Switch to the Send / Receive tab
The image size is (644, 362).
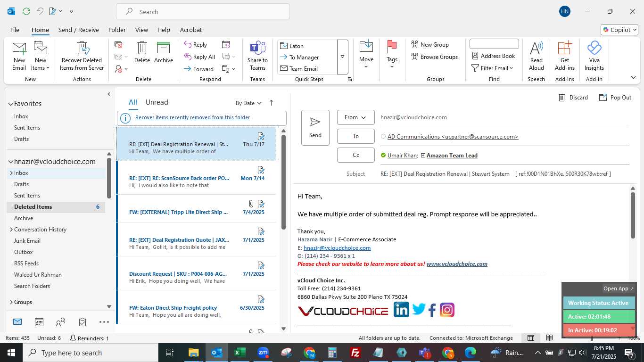[x=79, y=30]
